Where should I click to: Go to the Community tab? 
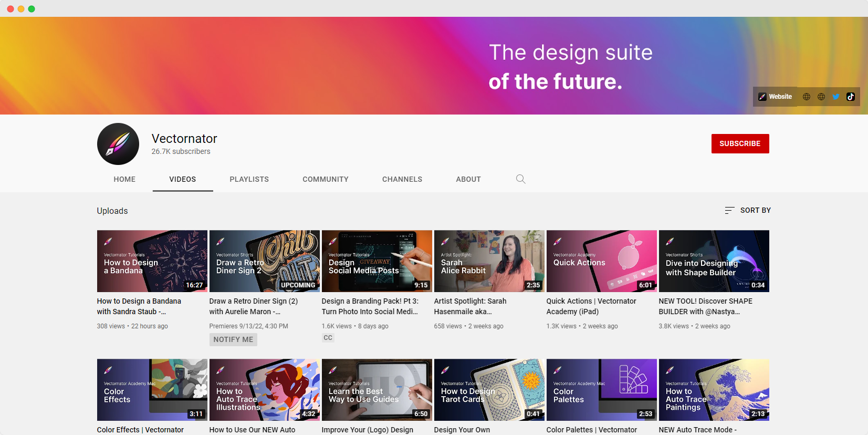click(326, 179)
